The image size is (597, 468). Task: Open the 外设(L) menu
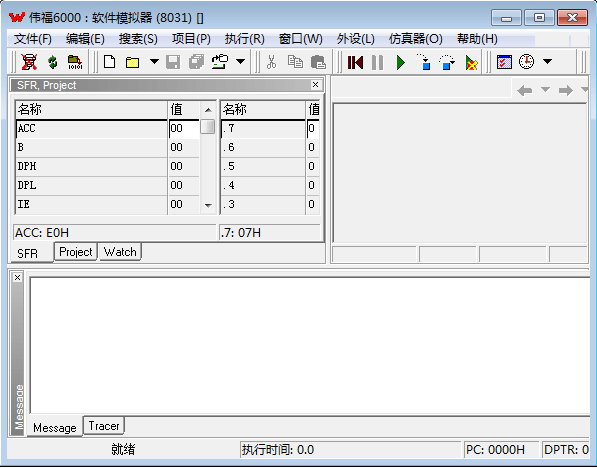click(355, 39)
